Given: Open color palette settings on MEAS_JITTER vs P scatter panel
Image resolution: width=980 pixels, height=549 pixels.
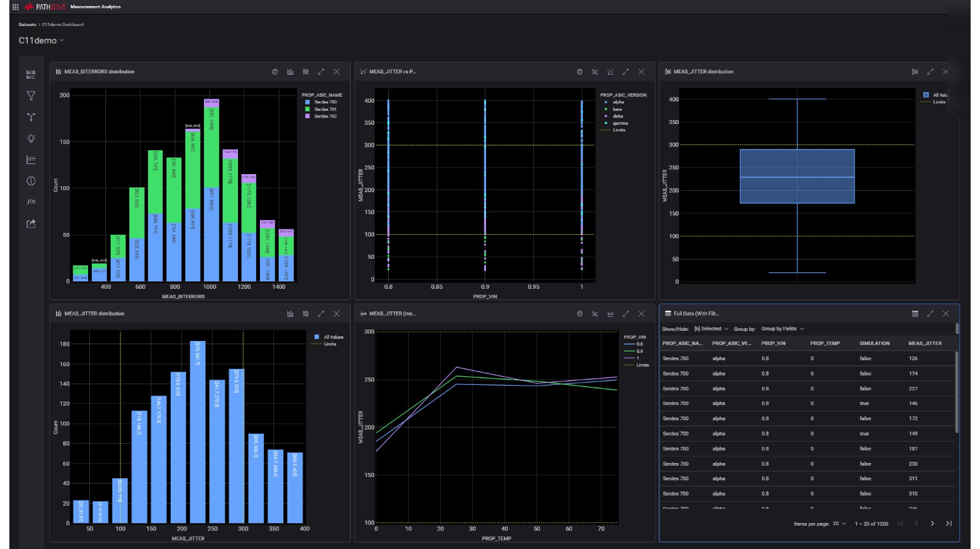Looking at the screenshot, I should pyautogui.click(x=579, y=71).
